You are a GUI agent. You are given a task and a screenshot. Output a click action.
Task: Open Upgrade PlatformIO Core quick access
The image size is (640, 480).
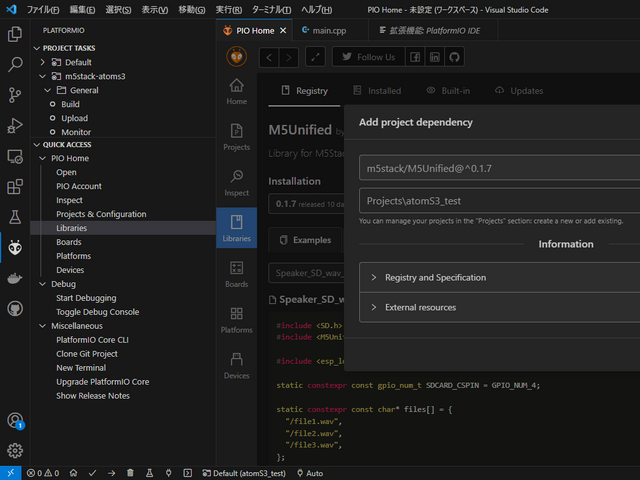click(x=102, y=382)
